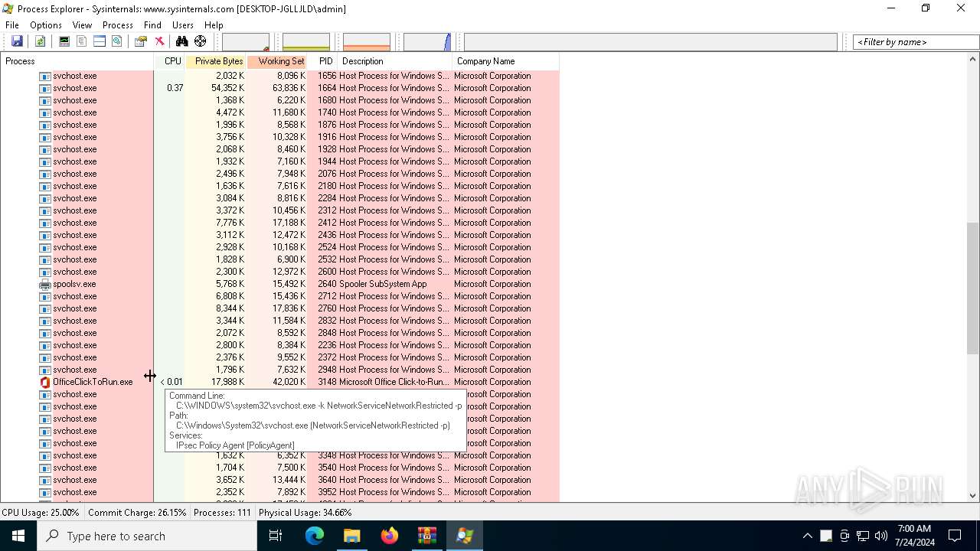Open the Process menu
The image size is (980, 551).
click(117, 25)
